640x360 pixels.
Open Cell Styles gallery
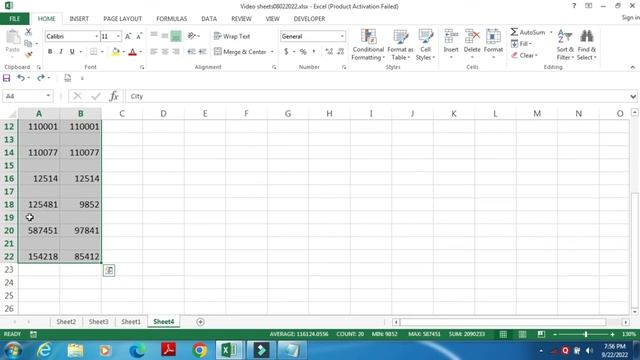click(425, 45)
